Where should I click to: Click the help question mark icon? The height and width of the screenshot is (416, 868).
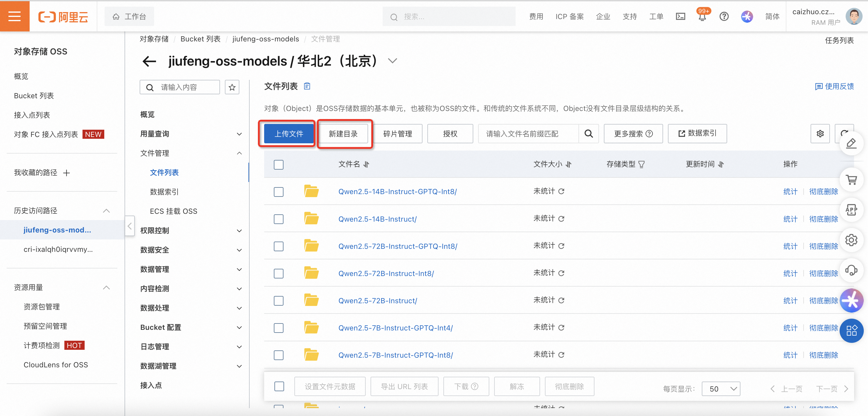pyautogui.click(x=724, y=17)
